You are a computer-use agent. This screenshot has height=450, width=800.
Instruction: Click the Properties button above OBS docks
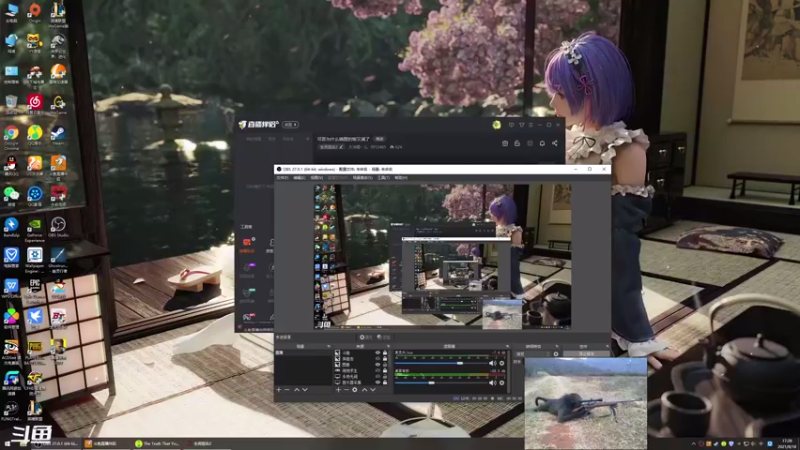(365, 337)
